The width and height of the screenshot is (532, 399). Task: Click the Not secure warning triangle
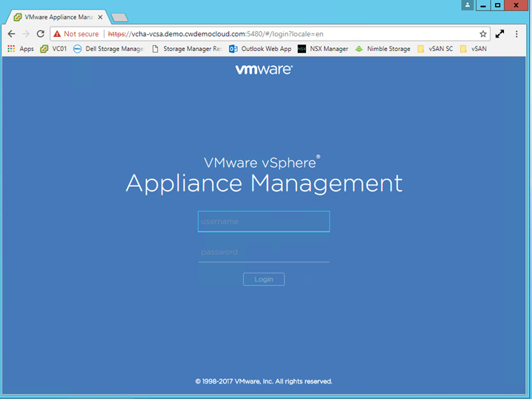tap(57, 34)
